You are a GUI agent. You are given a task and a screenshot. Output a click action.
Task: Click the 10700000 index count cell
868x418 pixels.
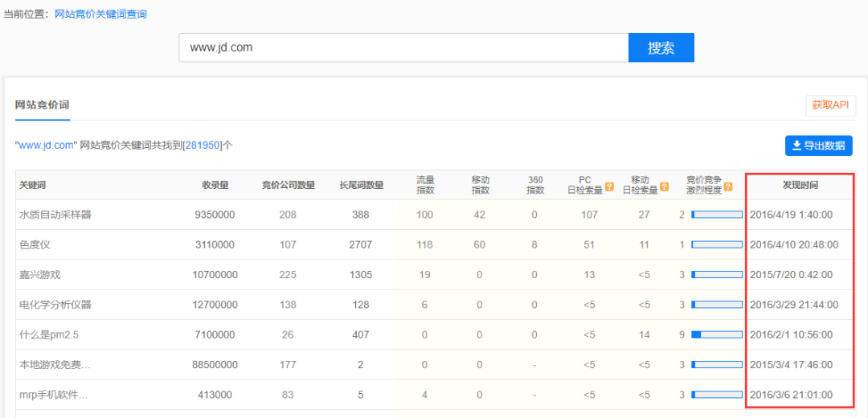coord(215,275)
